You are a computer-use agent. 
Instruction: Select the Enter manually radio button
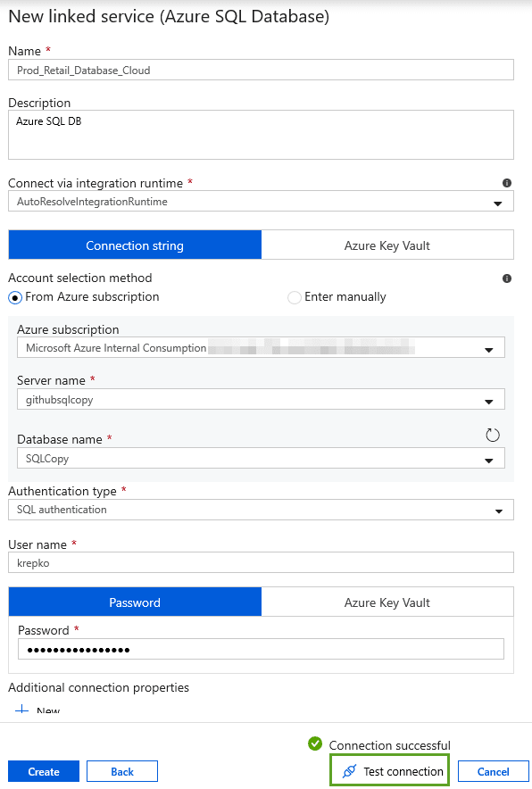295,297
